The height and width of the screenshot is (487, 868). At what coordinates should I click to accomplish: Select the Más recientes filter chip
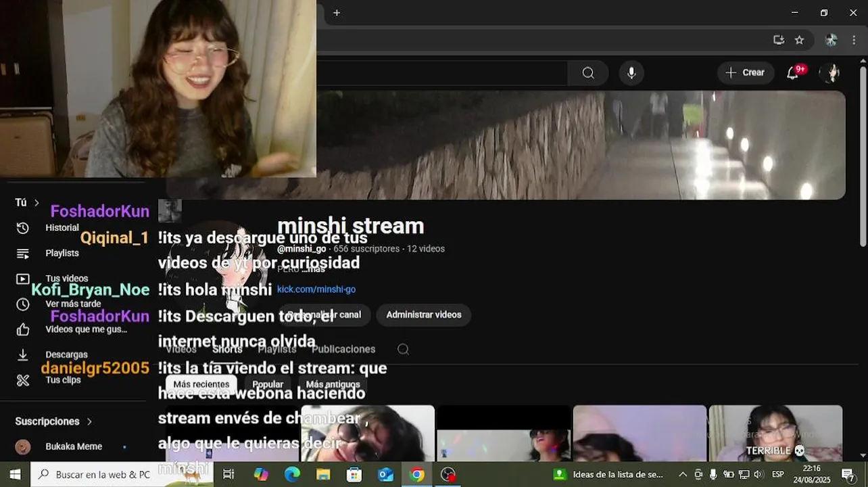click(201, 384)
